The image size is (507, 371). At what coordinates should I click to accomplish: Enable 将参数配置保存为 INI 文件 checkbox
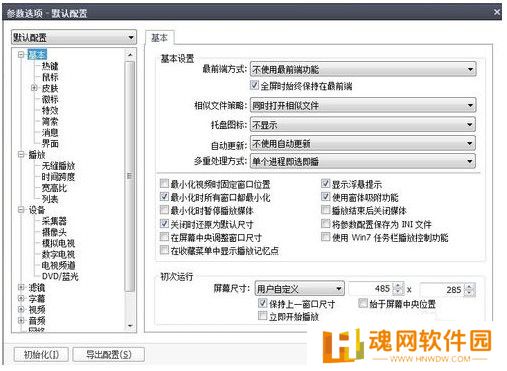[325, 224]
